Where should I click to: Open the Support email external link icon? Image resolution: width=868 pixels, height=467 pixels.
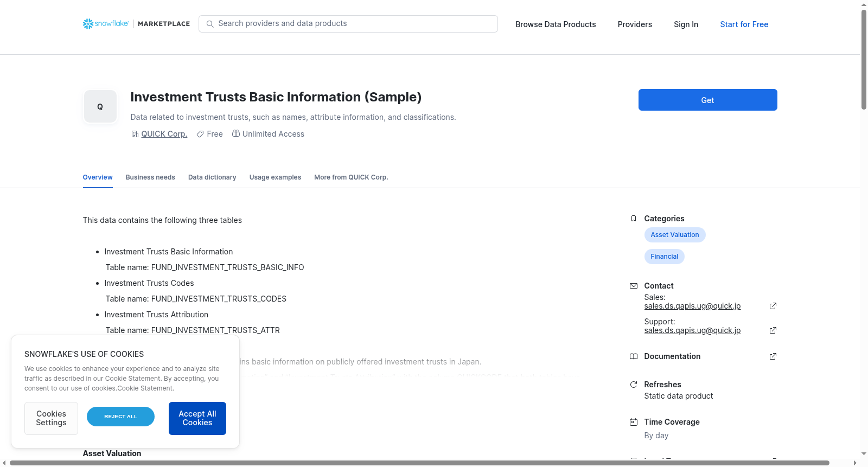click(x=773, y=330)
